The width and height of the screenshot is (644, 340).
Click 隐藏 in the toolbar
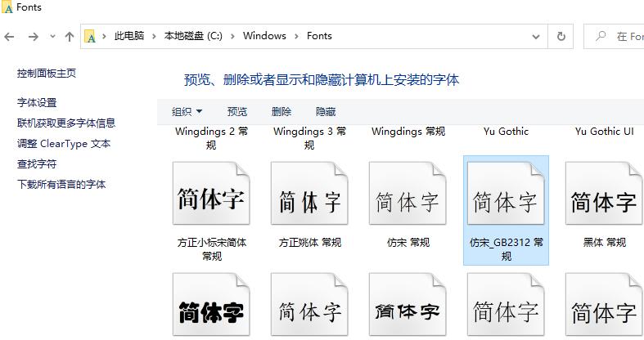point(326,111)
